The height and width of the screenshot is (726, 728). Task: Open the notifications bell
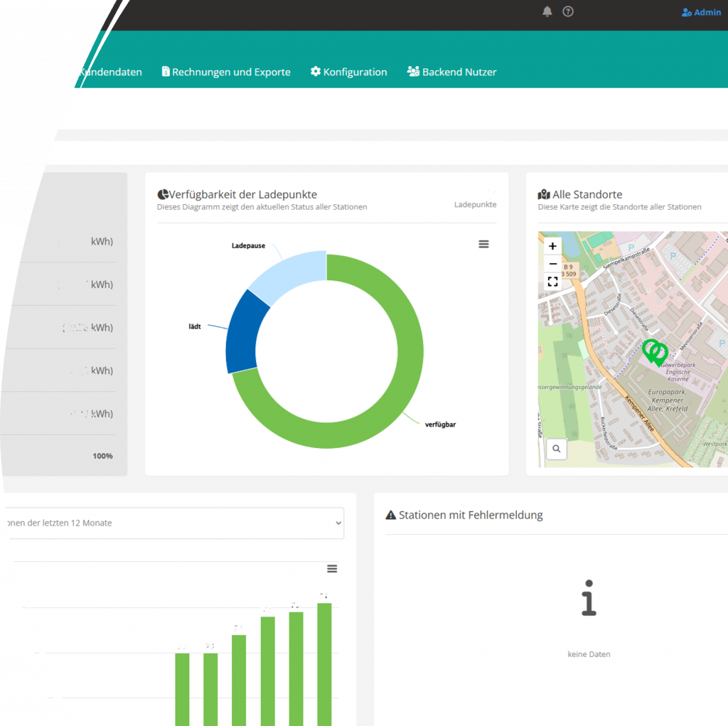[x=547, y=11]
